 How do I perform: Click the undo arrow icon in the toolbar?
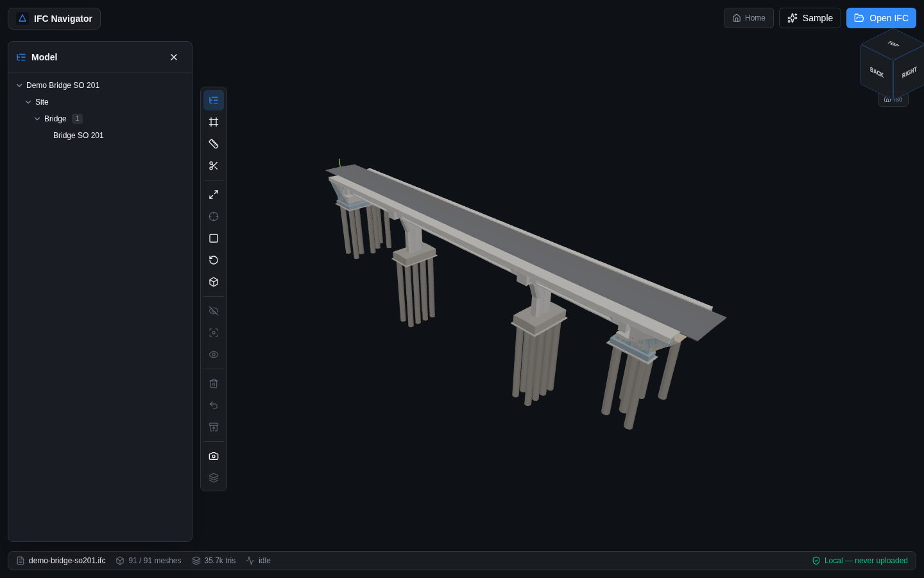[214, 405]
